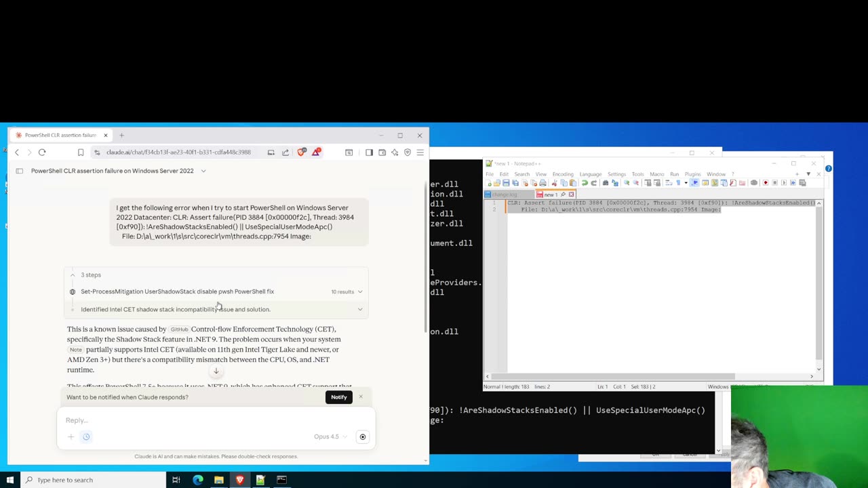Image resolution: width=868 pixels, height=488 pixels.
Task: Stop Claude response button
Action: pyautogui.click(x=363, y=436)
